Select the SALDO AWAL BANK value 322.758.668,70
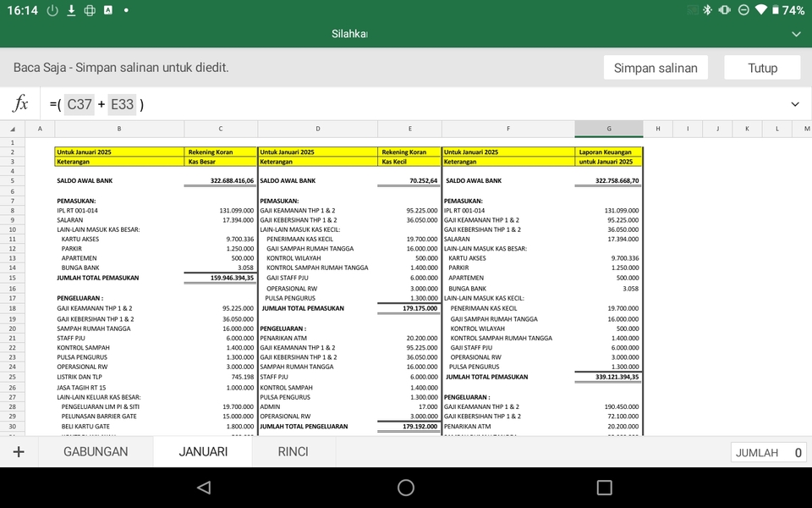Viewport: 812px width, 508px height. pyautogui.click(x=608, y=180)
